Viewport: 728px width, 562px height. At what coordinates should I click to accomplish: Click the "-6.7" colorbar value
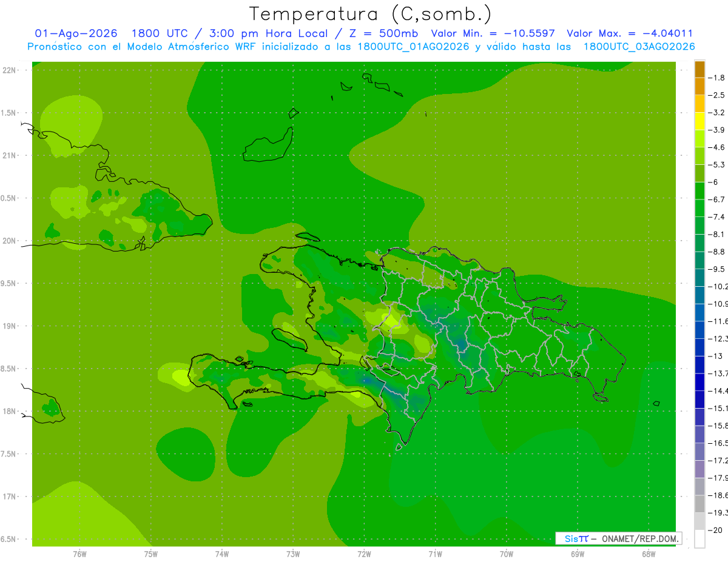point(716,199)
